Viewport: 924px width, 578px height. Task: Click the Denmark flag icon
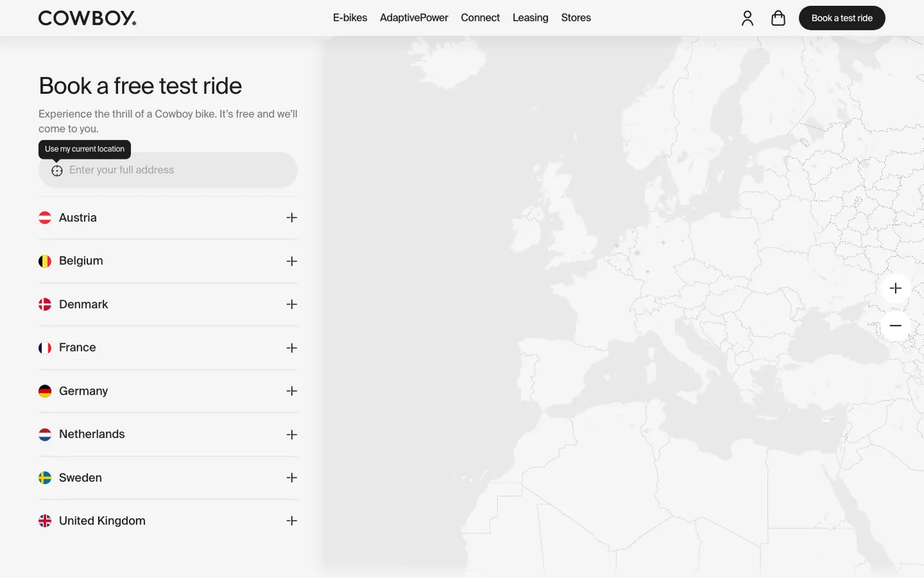point(45,304)
